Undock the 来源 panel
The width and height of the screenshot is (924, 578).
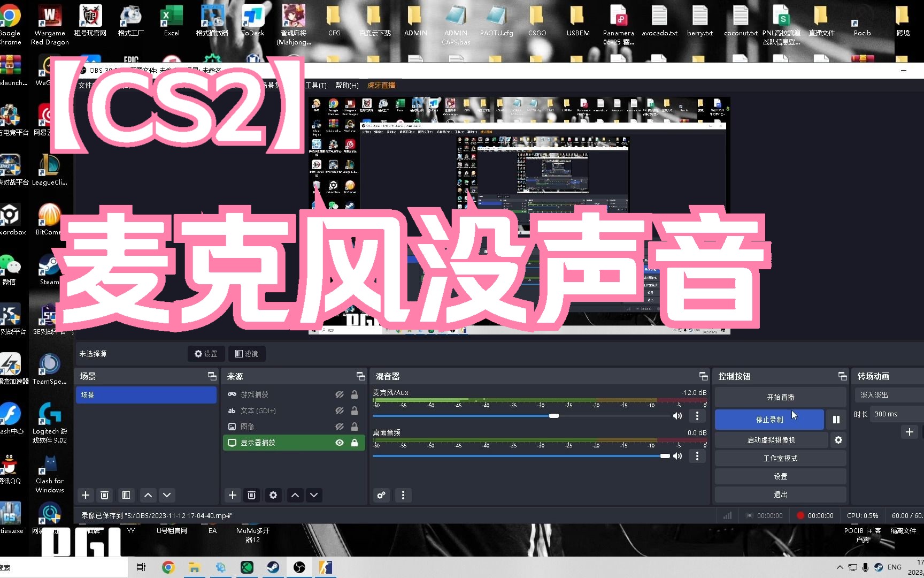361,376
